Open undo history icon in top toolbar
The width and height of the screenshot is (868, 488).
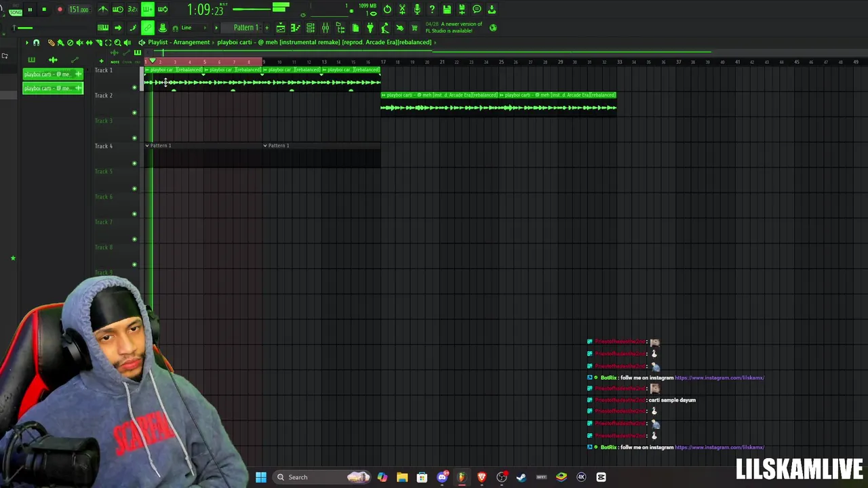pyautogui.click(x=387, y=9)
